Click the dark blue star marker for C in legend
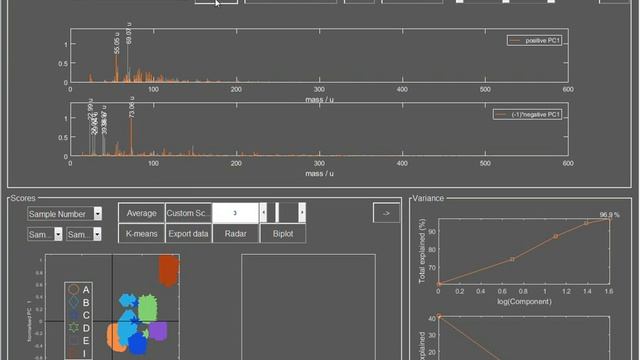Viewport: 640px width, 360px height. tap(74, 315)
